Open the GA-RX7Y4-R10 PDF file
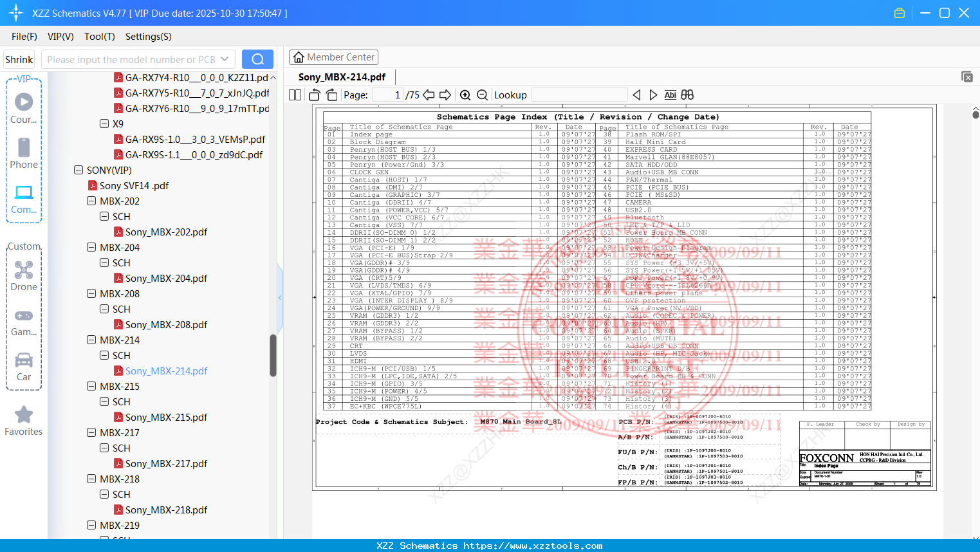Screen dimensions: 980x552 (196, 77)
